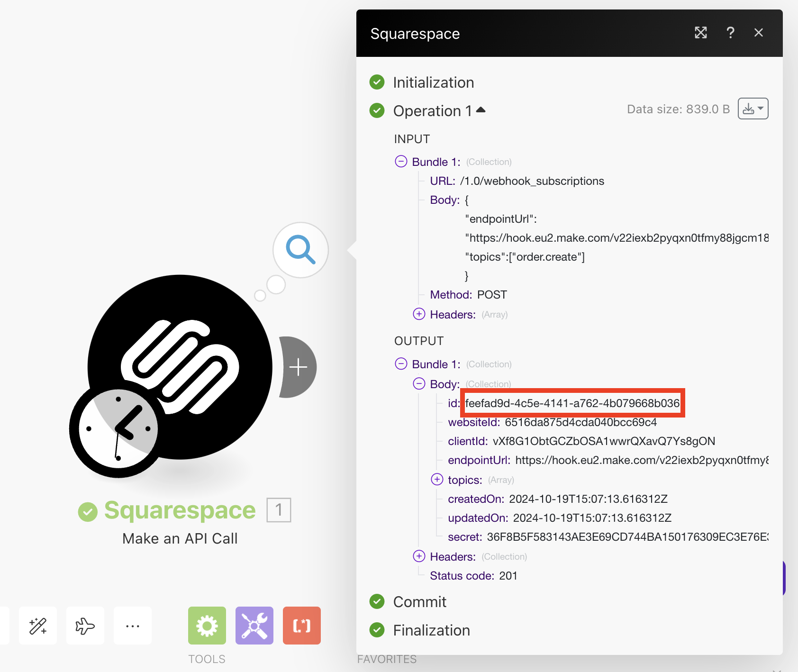Expand the panel to fullscreen
Viewport: 798px width, 672px height.
pyautogui.click(x=701, y=33)
